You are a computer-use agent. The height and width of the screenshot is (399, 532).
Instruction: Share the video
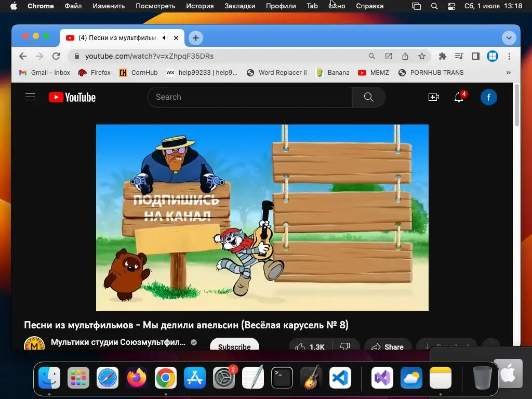pyautogui.click(x=388, y=344)
